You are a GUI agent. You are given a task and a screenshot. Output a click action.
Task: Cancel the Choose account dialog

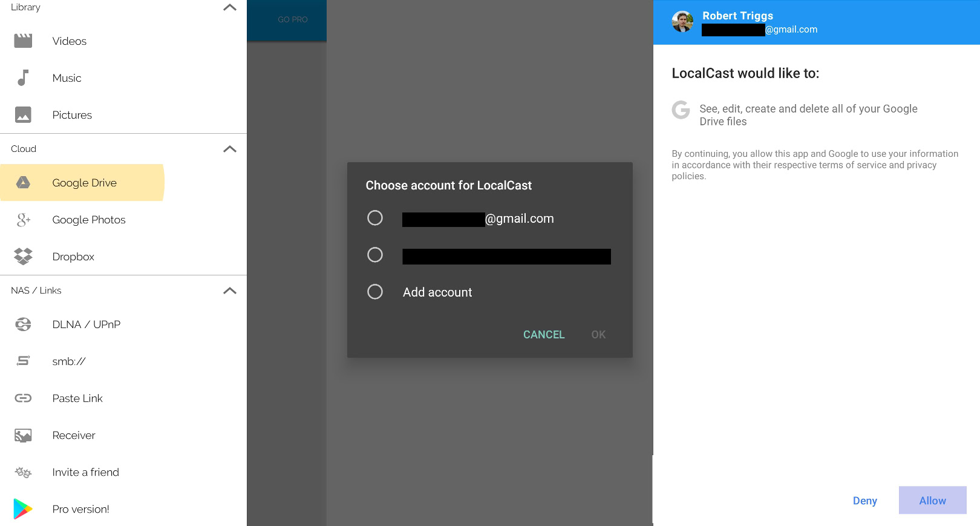pos(544,335)
